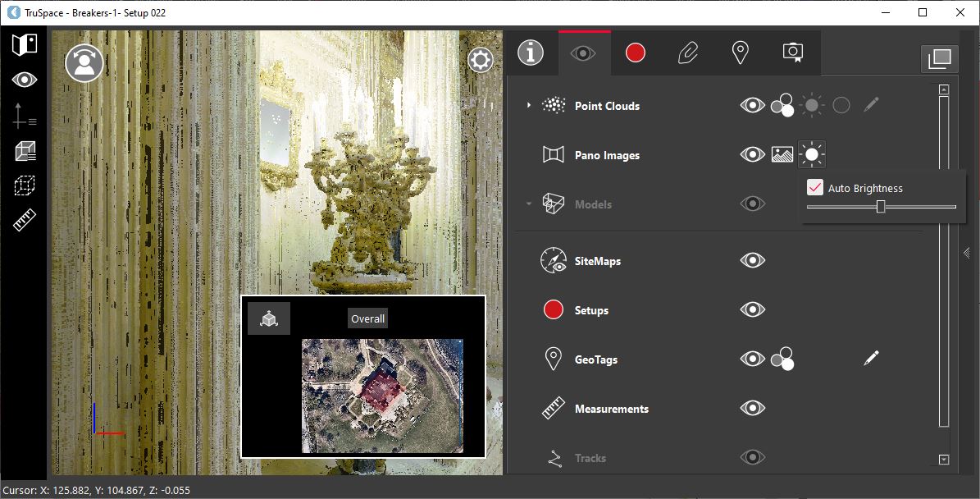Toggle visibility of Measurements
Screen dimensions: 980x499
(752, 408)
